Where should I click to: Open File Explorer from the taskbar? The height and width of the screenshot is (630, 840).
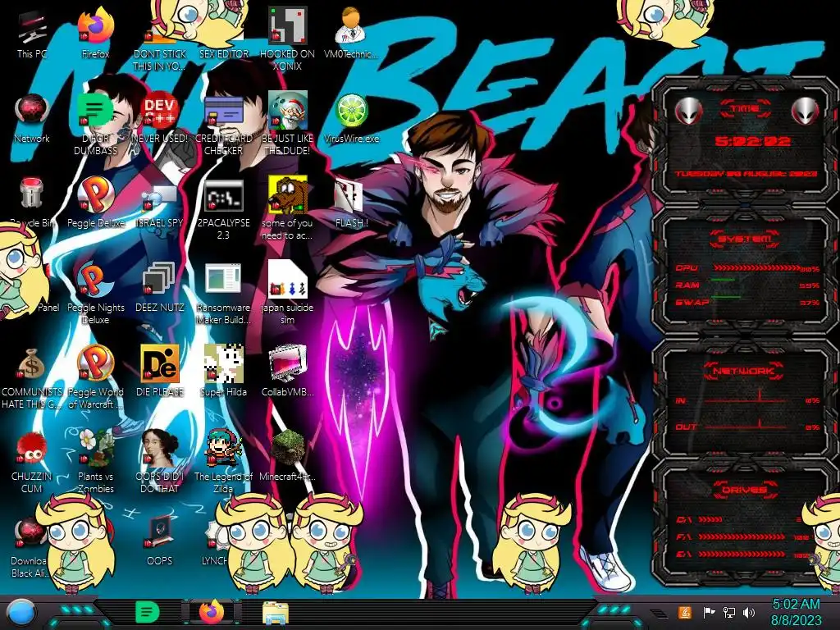(x=276, y=614)
